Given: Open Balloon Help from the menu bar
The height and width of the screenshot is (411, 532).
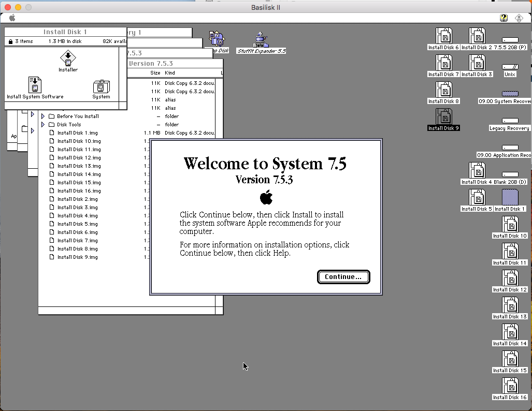Looking at the screenshot, I should click(x=504, y=18).
